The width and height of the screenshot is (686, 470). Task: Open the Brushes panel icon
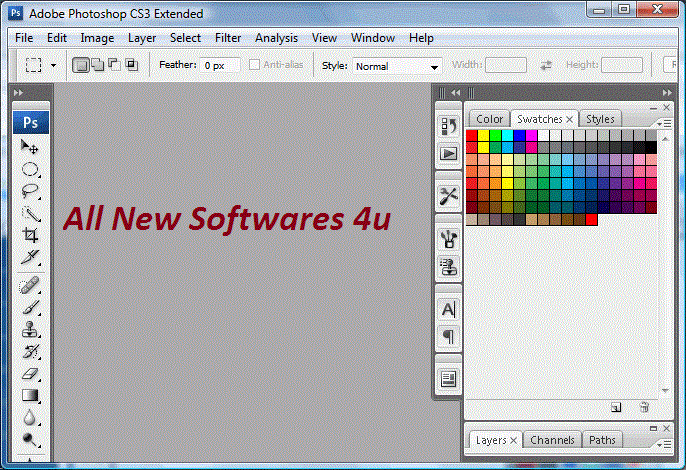448,239
